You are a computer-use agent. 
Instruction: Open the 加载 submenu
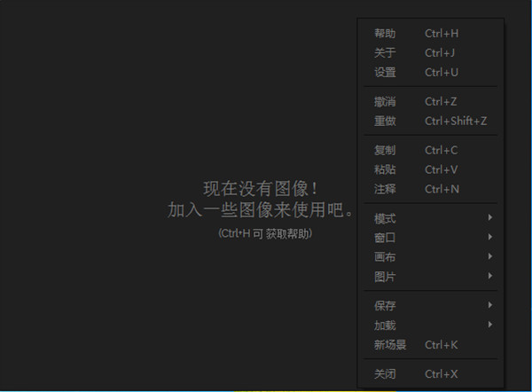click(x=431, y=325)
